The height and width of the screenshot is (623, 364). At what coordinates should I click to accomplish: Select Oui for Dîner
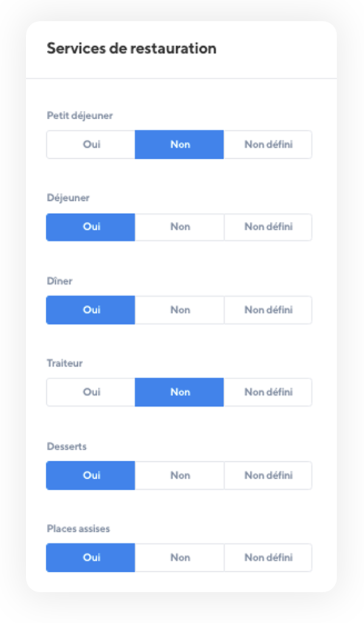point(91,310)
